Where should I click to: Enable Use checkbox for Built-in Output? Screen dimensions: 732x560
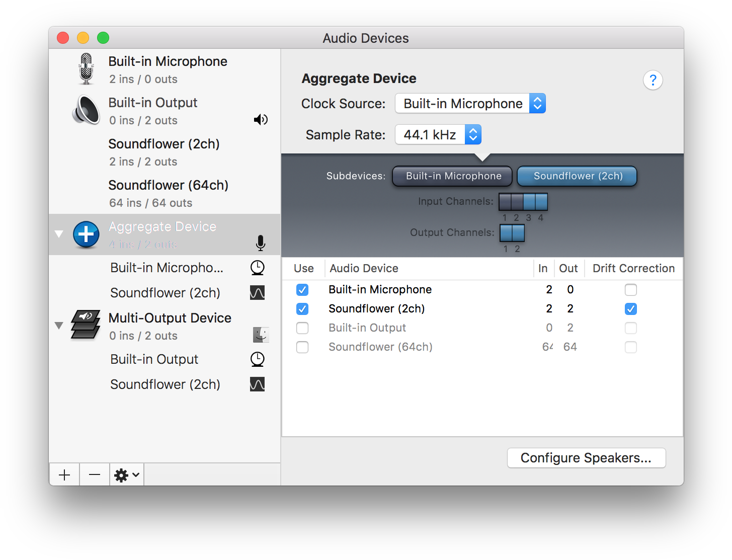pyautogui.click(x=302, y=328)
